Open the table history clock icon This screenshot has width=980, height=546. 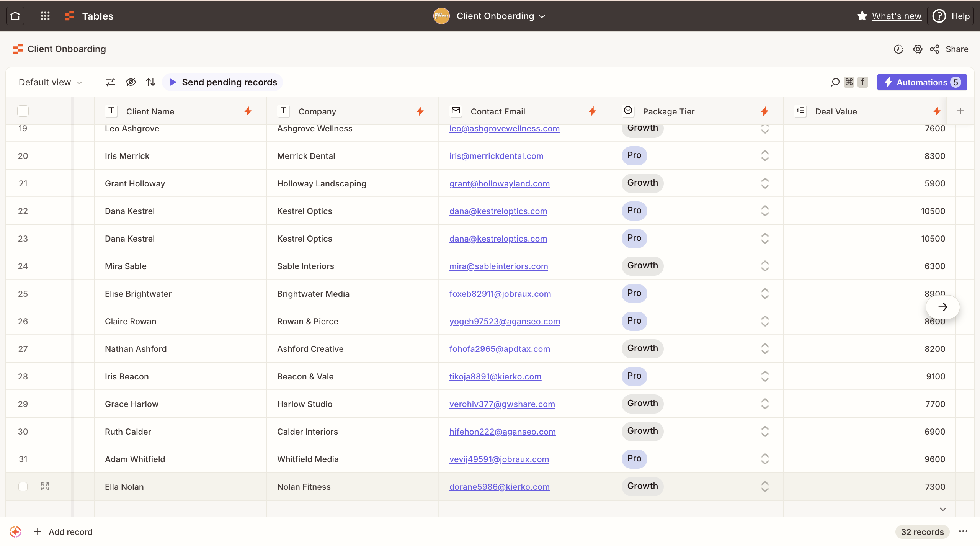coord(898,49)
